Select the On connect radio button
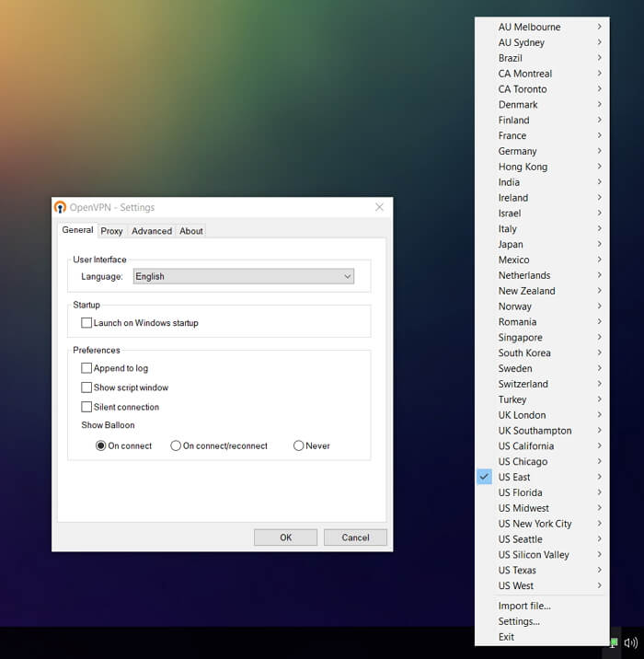 point(100,445)
